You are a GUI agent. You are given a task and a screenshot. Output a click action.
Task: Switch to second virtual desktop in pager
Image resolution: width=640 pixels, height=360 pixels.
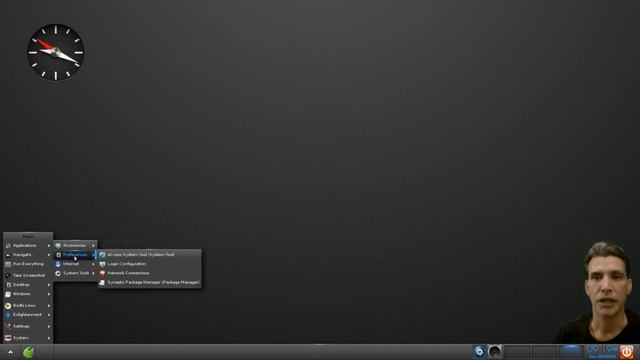(544, 351)
